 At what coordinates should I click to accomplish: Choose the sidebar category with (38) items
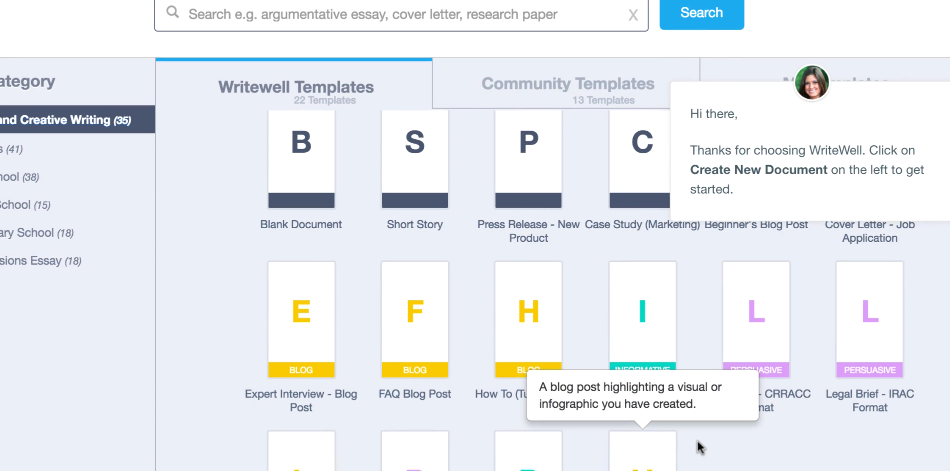coord(19,177)
